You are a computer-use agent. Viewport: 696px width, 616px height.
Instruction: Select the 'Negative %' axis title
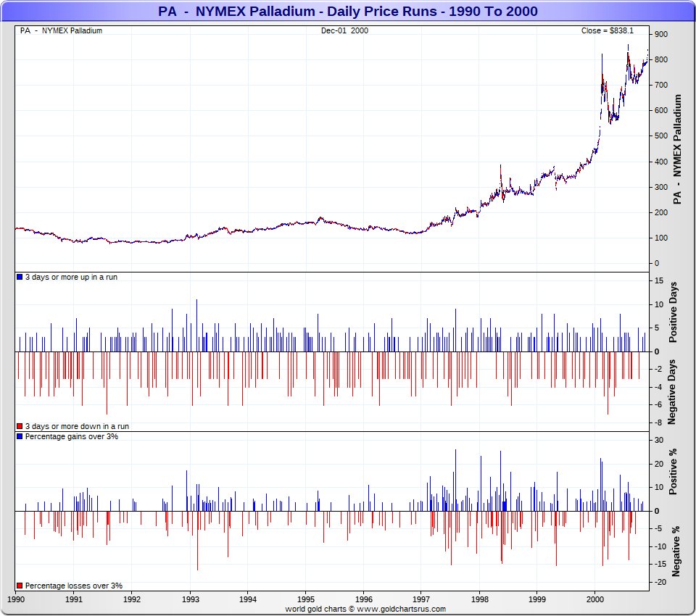(676, 551)
